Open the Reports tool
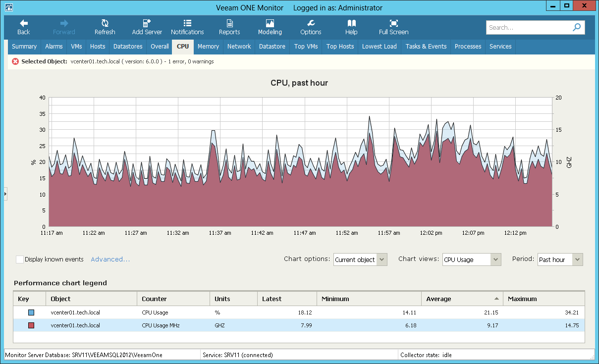The width and height of the screenshot is (599, 364). (x=229, y=27)
